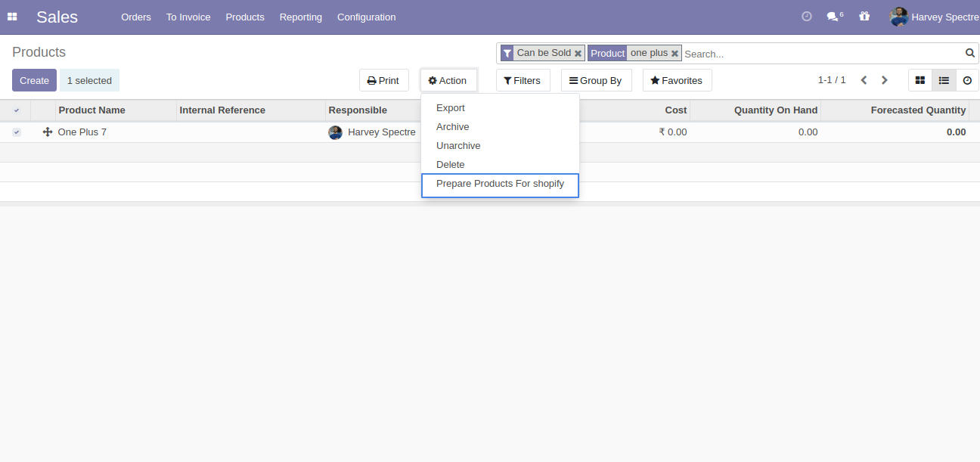The height and width of the screenshot is (462, 980).
Task: Click the gift icon in top bar
Action: [x=864, y=17]
